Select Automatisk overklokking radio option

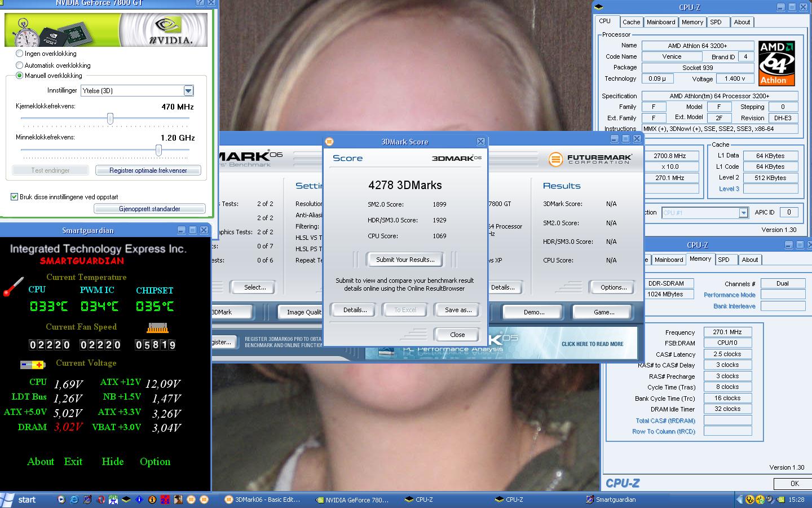click(x=20, y=65)
